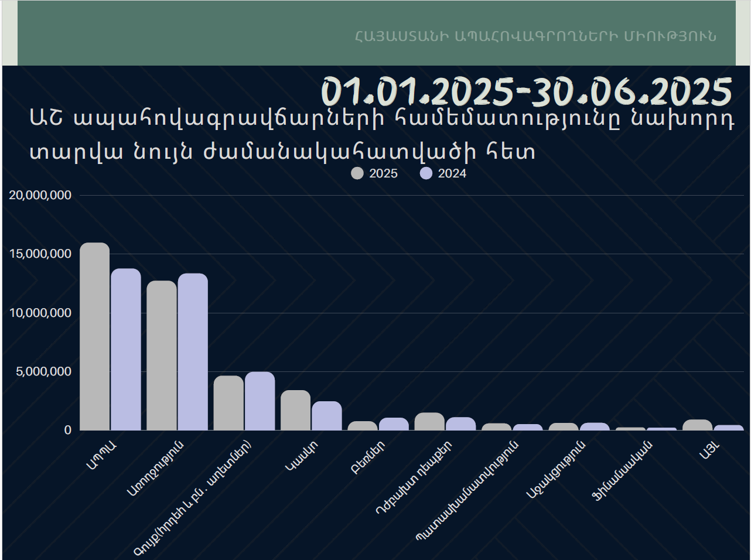Click the 2025 bar for Առողջություն
The image size is (751, 560).
click(161, 356)
